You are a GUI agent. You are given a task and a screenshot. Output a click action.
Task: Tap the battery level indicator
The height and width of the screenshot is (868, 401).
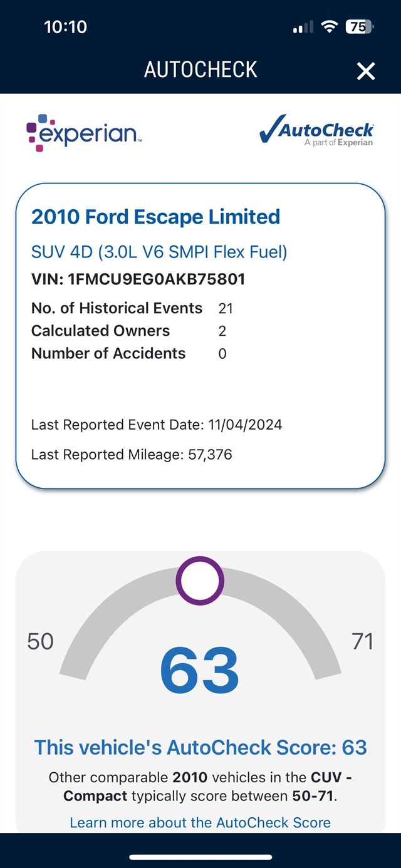(360, 27)
